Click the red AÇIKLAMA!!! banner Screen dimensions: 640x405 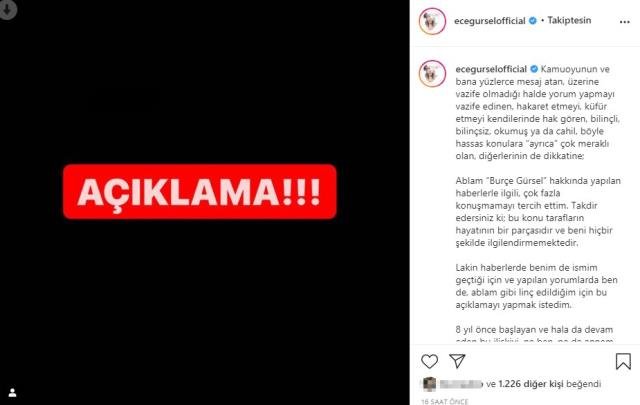pyautogui.click(x=200, y=191)
